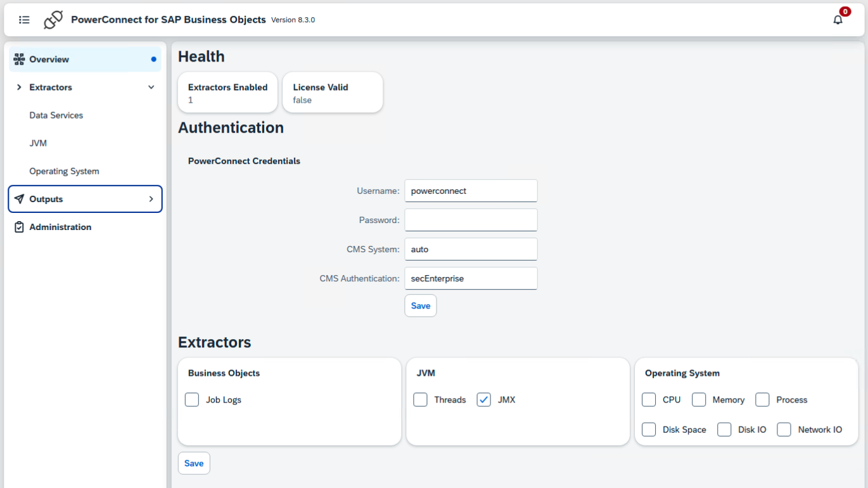Click the Overview network icon in sidebar
This screenshot has height=488, width=868.
point(19,60)
